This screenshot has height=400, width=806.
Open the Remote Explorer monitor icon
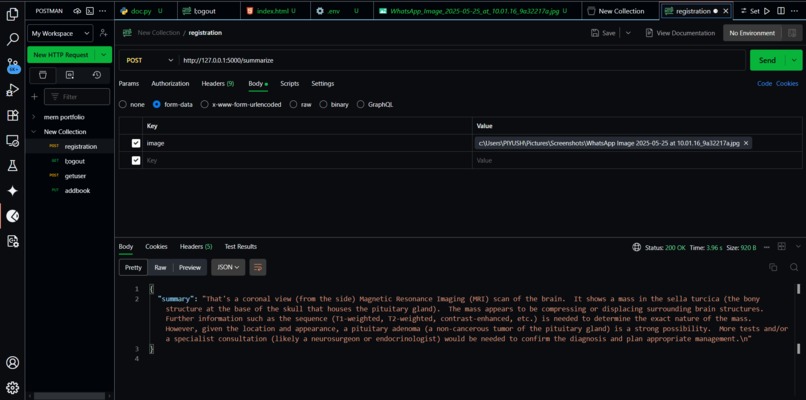[12, 140]
